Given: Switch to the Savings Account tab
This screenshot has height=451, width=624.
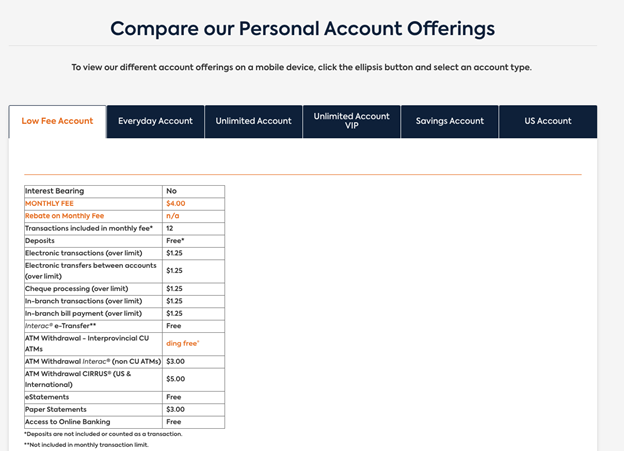Looking at the screenshot, I should 450,121.
